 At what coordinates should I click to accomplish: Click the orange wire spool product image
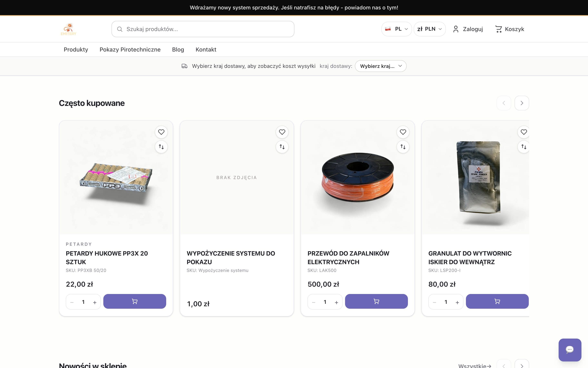(x=358, y=177)
